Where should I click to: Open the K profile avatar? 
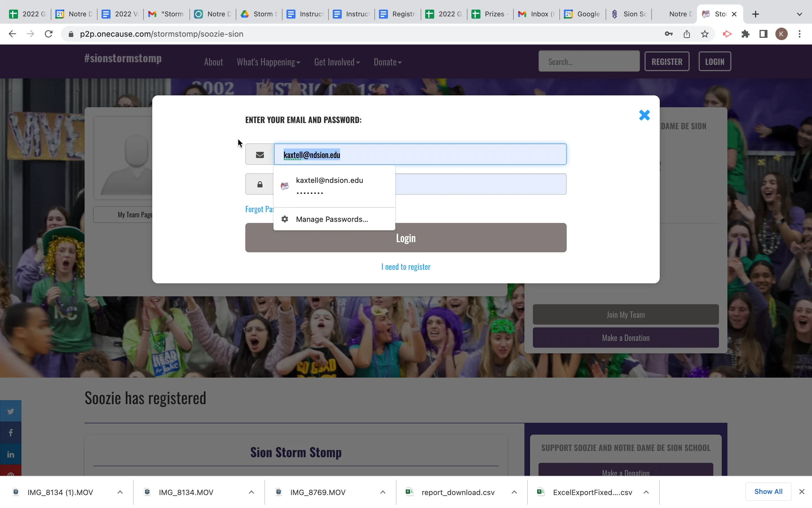[782, 34]
